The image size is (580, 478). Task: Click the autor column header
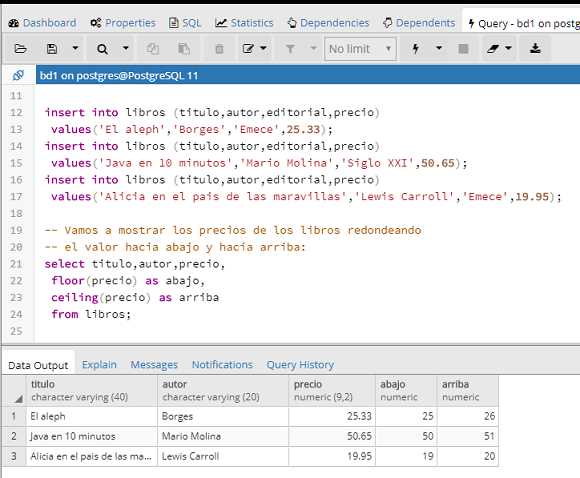click(223, 391)
